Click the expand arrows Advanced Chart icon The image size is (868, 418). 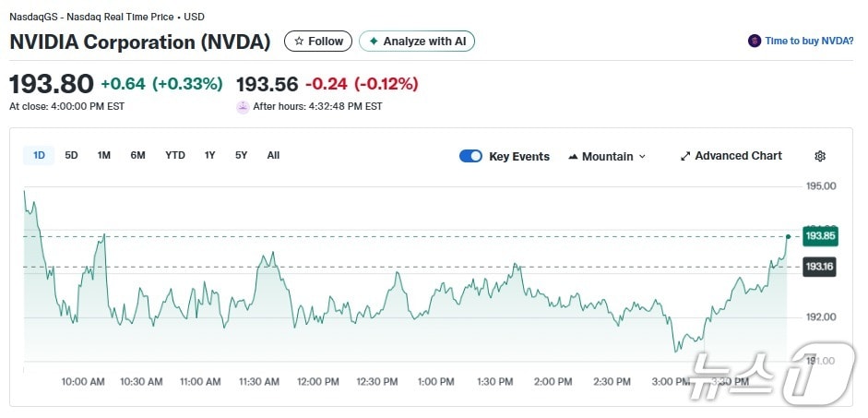[x=685, y=156]
